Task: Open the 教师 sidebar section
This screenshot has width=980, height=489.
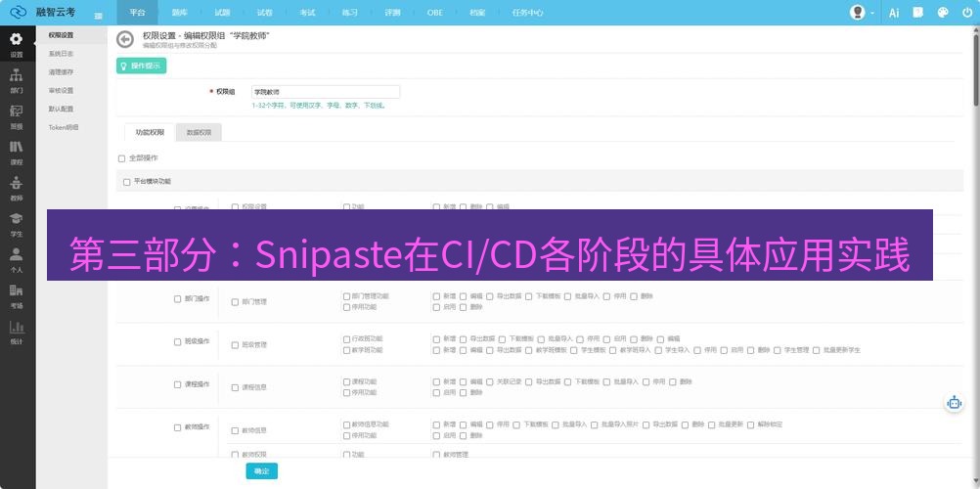Action: click(17, 188)
